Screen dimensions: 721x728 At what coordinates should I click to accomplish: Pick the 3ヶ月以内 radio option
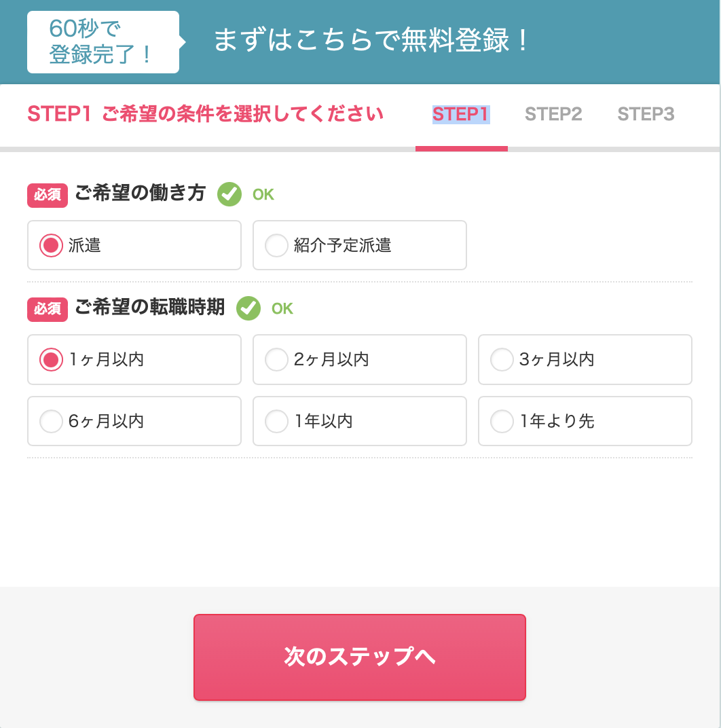pyautogui.click(x=585, y=359)
